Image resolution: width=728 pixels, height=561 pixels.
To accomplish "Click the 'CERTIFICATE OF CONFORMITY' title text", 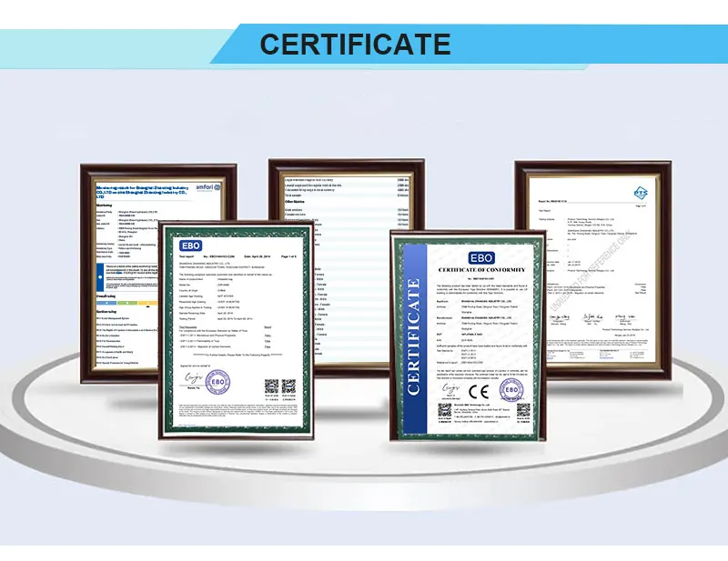I will [x=482, y=270].
